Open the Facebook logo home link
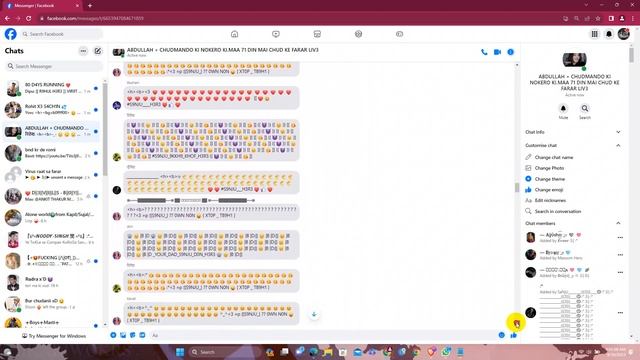 [11, 34]
